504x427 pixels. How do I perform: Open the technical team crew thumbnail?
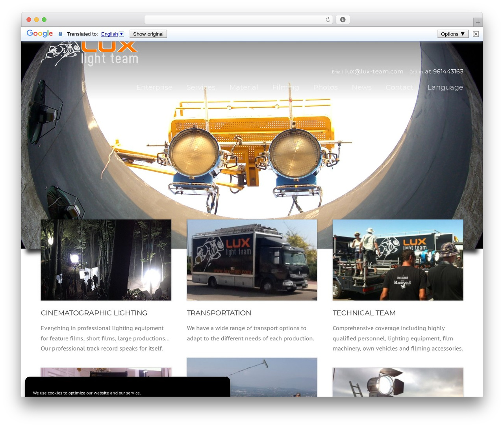click(x=398, y=260)
